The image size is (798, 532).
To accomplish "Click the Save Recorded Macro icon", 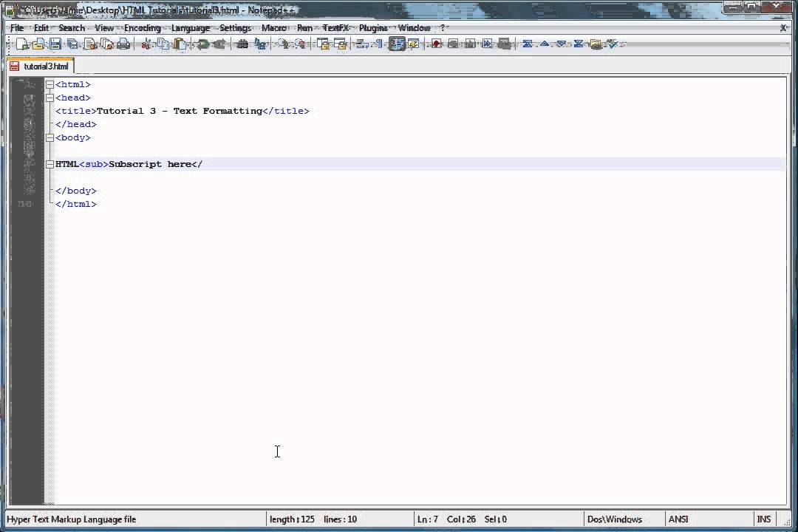I will point(504,44).
